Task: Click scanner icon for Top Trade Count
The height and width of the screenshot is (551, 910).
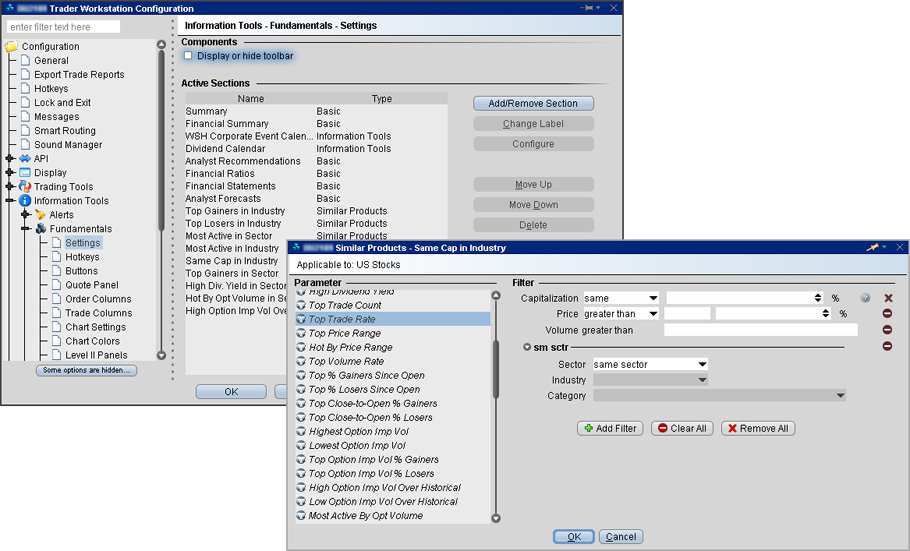Action: click(x=301, y=305)
